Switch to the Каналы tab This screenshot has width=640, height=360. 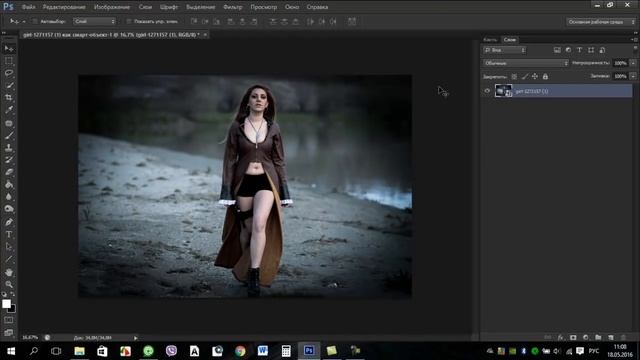click(490, 40)
